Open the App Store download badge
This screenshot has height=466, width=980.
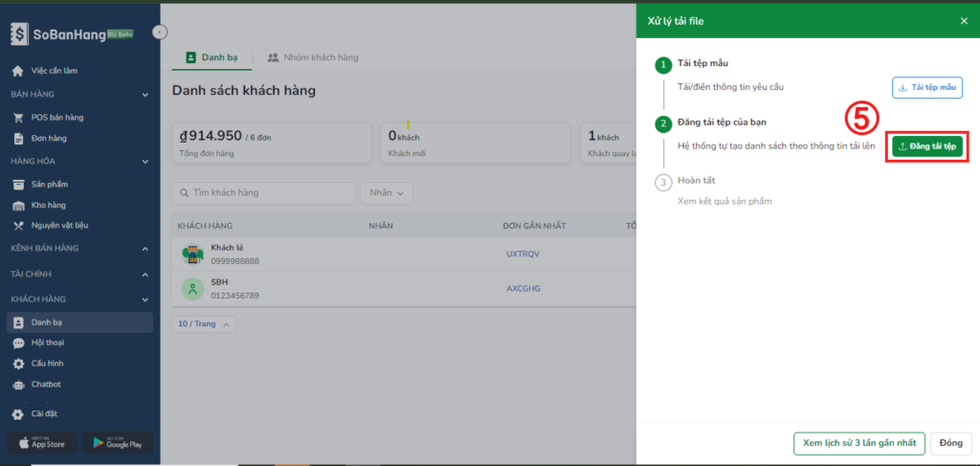[x=42, y=443]
